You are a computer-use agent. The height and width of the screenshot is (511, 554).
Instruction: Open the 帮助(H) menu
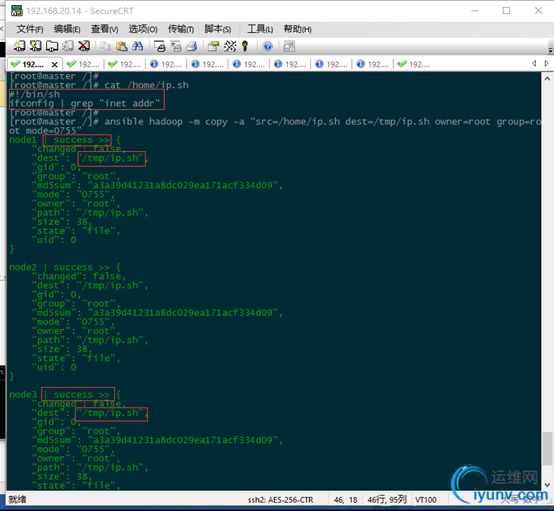point(297,29)
